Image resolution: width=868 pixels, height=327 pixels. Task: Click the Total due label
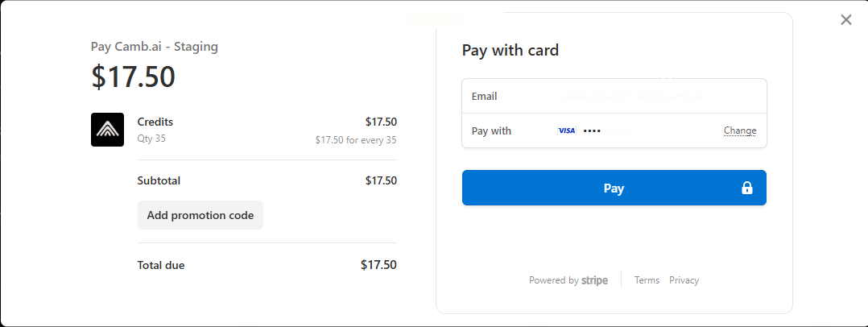161,265
